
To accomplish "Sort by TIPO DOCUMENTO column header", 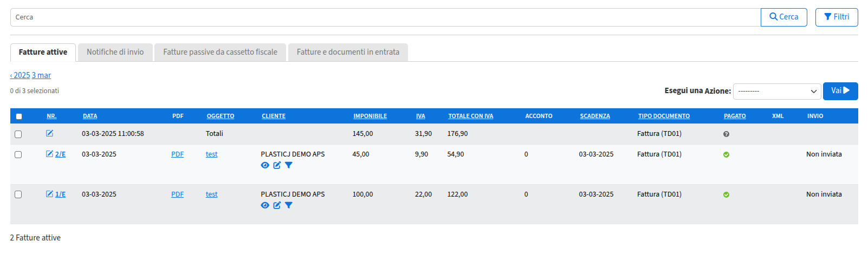I will 664,116.
